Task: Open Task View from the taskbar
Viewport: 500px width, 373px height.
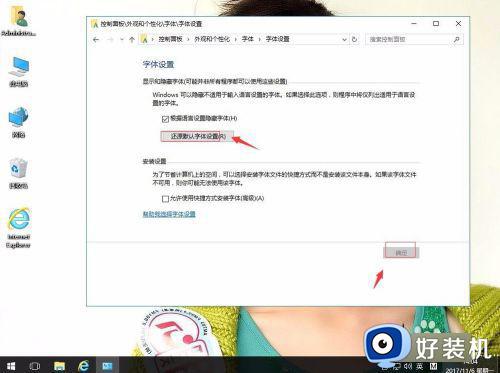Action: point(34,366)
